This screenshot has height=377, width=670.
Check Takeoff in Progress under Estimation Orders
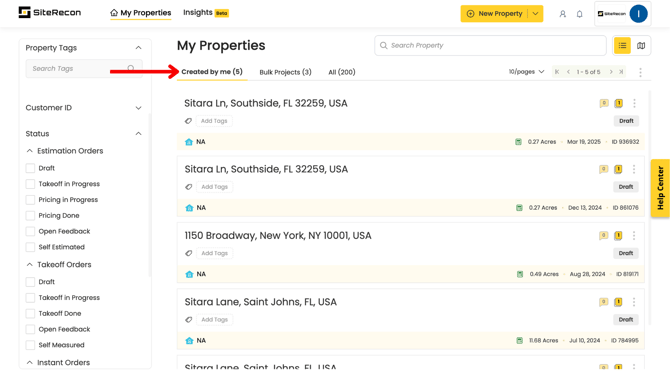pos(30,184)
